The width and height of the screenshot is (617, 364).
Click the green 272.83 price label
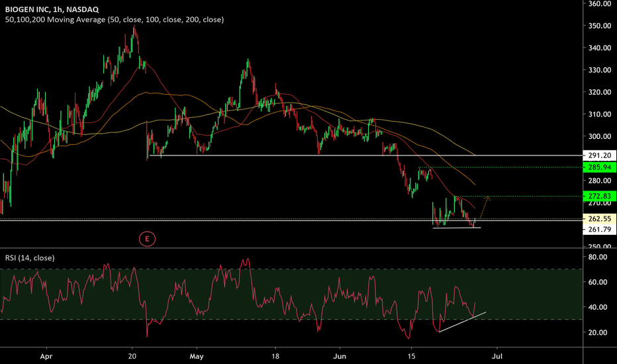[x=599, y=196]
